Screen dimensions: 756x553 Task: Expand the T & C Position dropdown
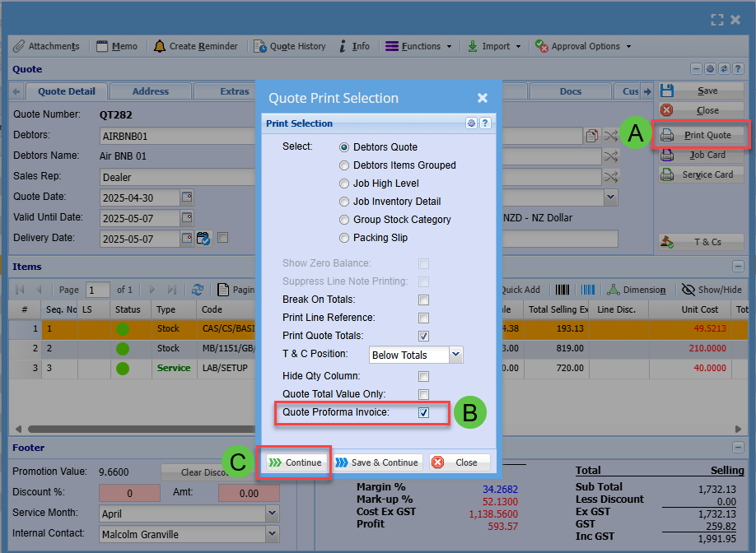(455, 355)
